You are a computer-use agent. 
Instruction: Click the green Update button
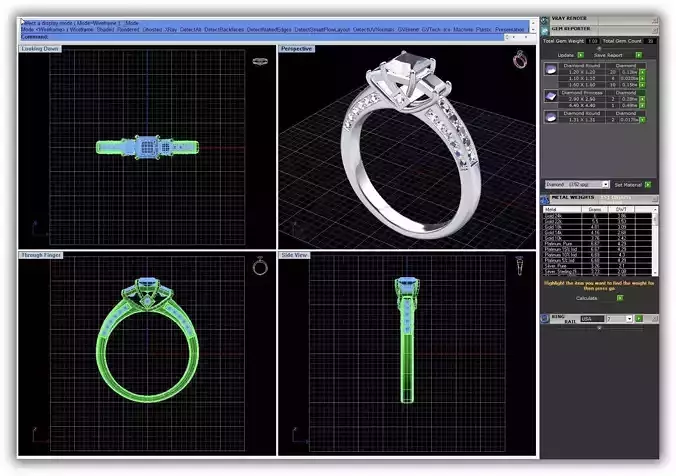pos(581,55)
